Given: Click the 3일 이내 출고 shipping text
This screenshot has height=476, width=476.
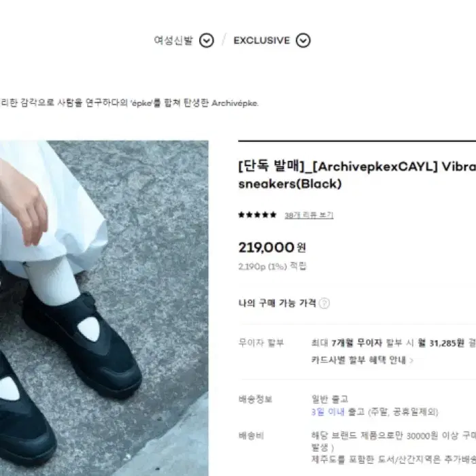Looking at the screenshot, I should coord(375,412).
